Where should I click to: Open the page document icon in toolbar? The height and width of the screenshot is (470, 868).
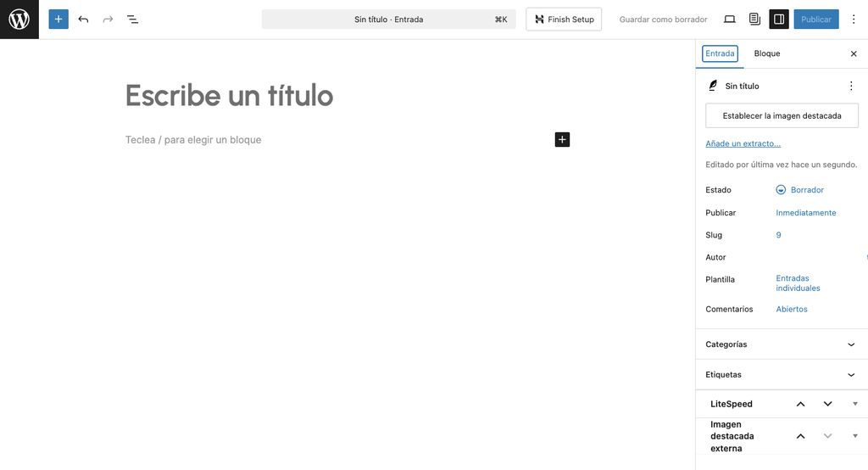coord(754,20)
